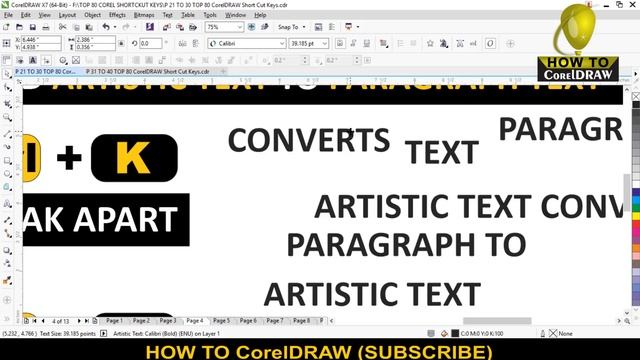
Task: Open the Bitmaps menu
Action: click(144, 15)
